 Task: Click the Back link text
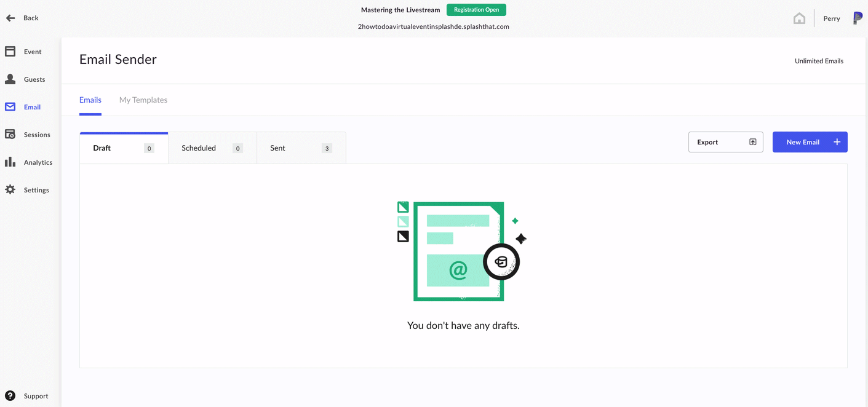[x=31, y=18]
